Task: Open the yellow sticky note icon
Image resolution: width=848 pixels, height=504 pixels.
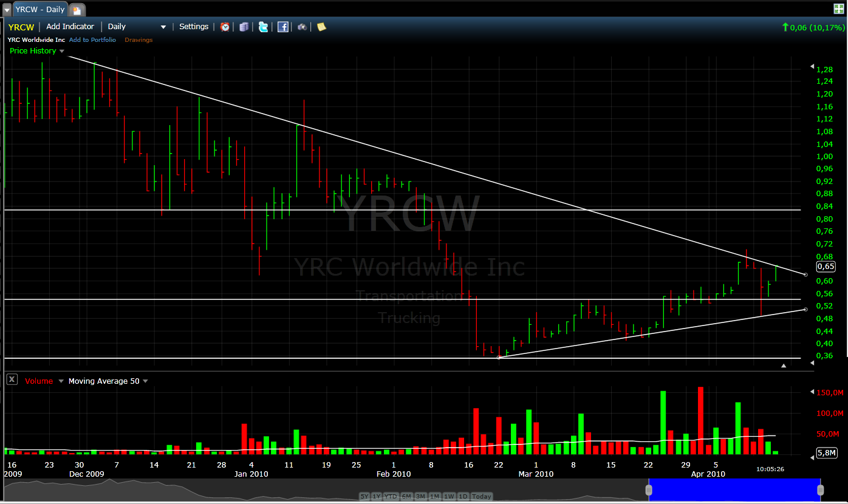Action: pos(321,27)
